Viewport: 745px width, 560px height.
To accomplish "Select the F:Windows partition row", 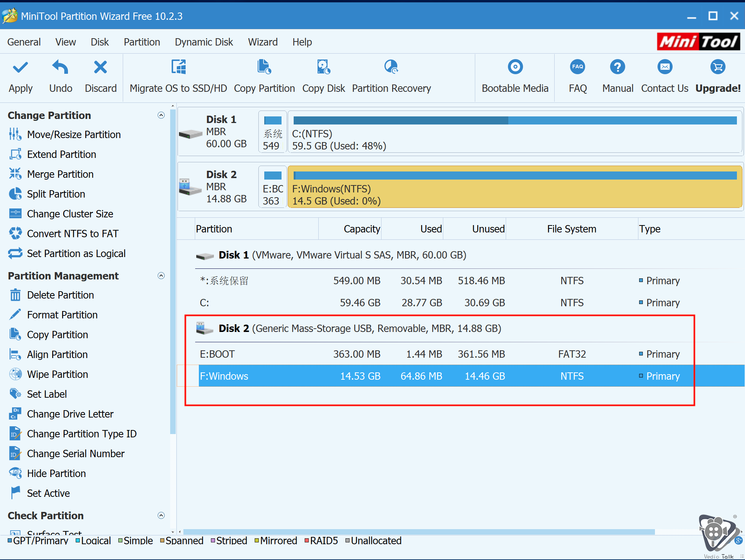I will (472, 376).
